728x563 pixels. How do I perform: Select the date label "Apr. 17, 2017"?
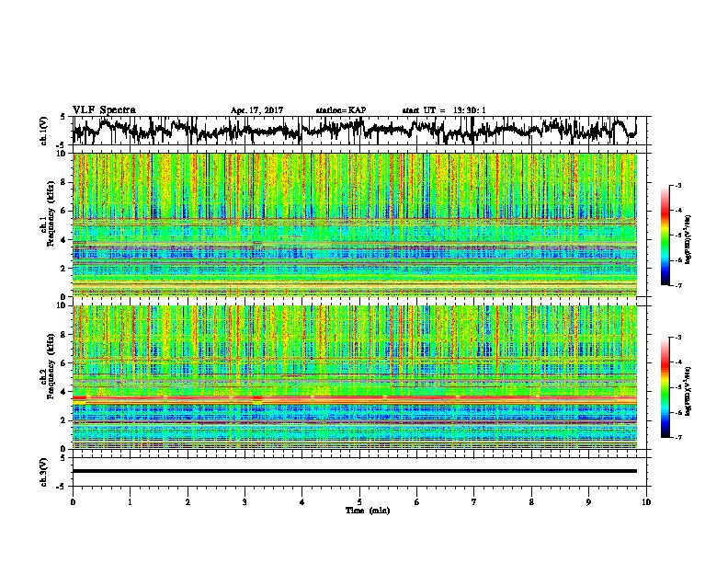click(x=256, y=110)
